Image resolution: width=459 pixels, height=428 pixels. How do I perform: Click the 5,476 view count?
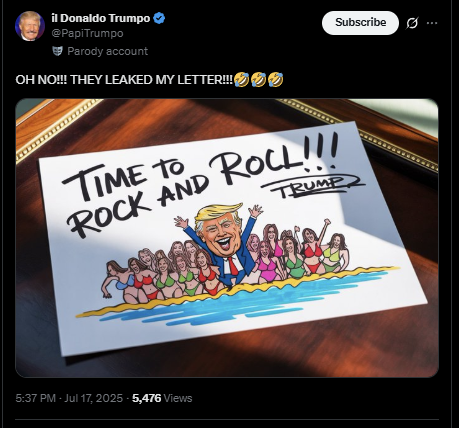click(147, 398)
